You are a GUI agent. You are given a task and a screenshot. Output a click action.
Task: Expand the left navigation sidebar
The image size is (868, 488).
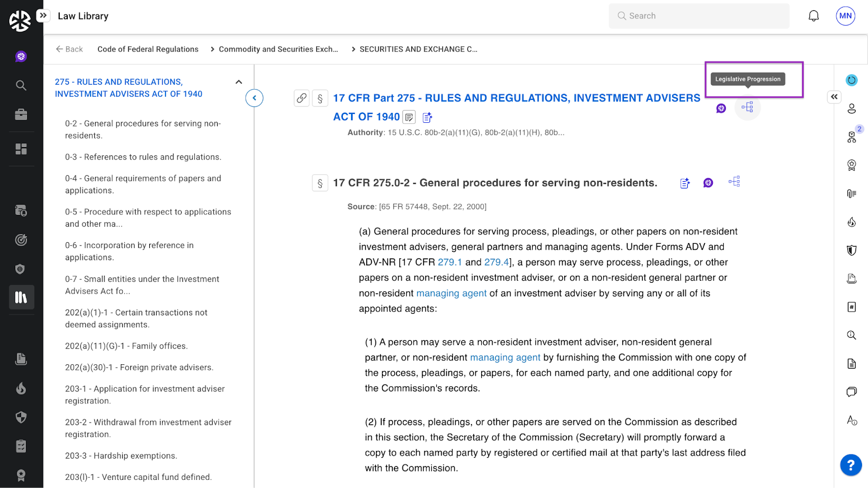(43, 16)
